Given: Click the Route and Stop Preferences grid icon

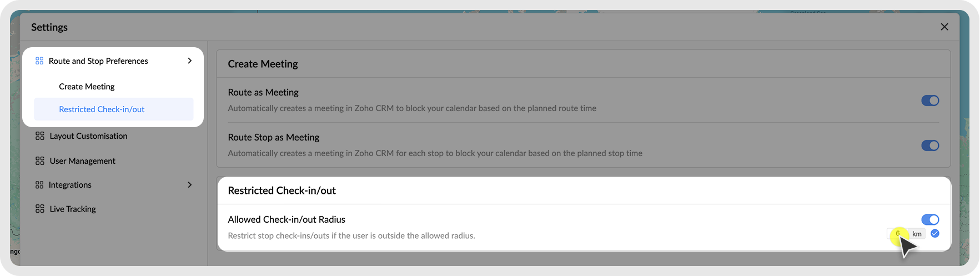Looking at the screenshot, I should [39, 61].
